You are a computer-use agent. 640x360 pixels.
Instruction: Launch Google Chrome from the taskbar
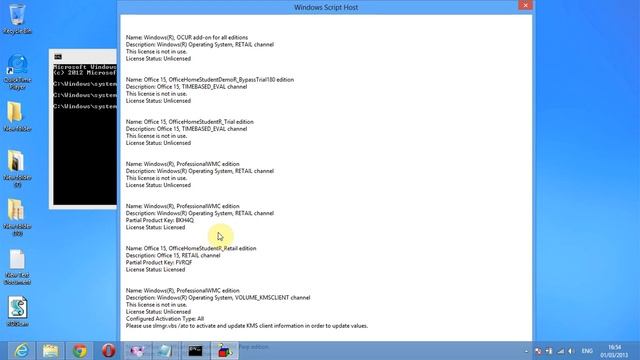(x=80, y=351)
